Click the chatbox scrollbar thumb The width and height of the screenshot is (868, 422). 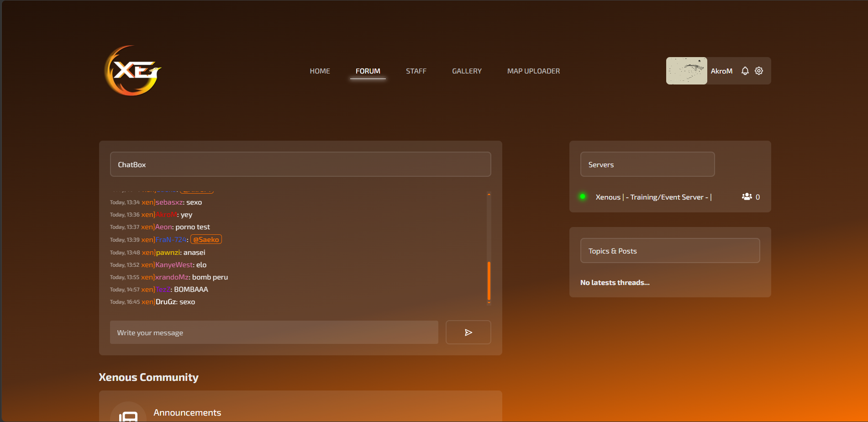(x=489, y=280)
